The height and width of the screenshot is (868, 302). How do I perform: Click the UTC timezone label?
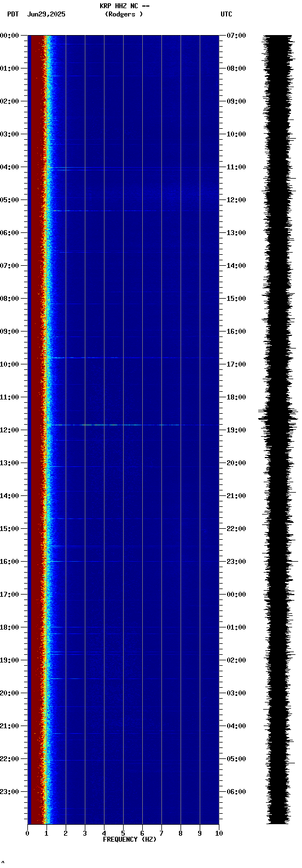226,14
